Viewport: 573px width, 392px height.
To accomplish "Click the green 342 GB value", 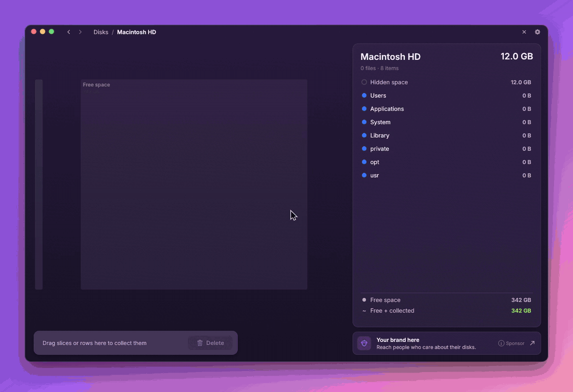I will point(521,311).
